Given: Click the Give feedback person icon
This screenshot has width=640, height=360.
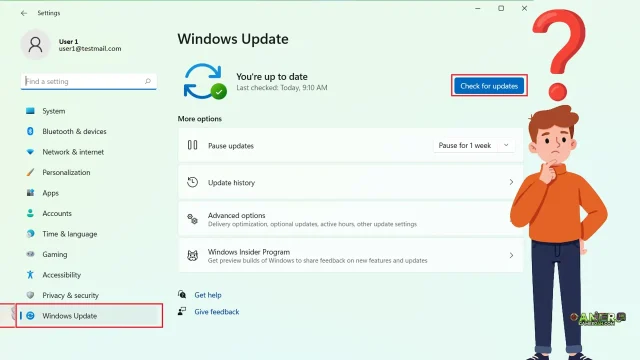Looking at the screenshot, I should tap(182, 311).
